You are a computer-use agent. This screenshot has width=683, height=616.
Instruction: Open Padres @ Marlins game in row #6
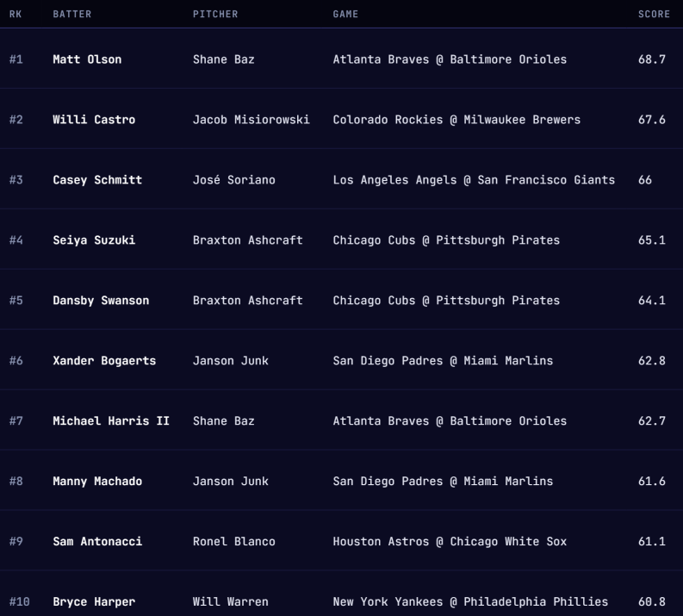443,361
